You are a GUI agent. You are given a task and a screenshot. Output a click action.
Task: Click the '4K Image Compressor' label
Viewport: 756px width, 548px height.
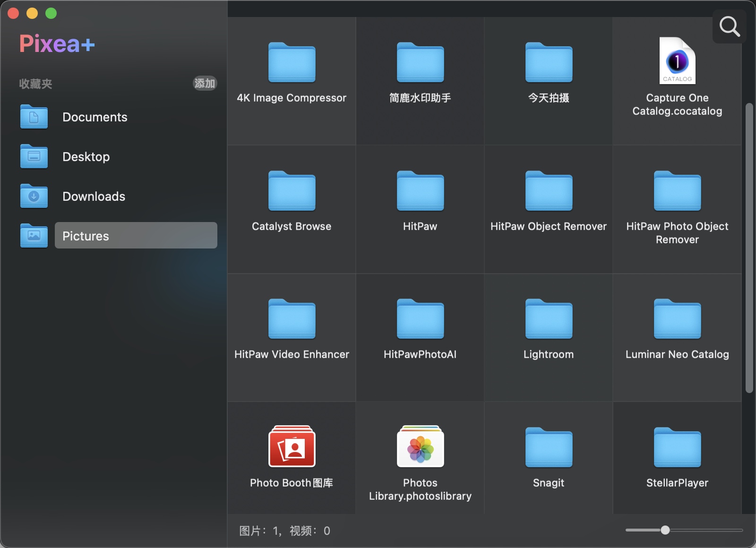[x=292, y=98]
